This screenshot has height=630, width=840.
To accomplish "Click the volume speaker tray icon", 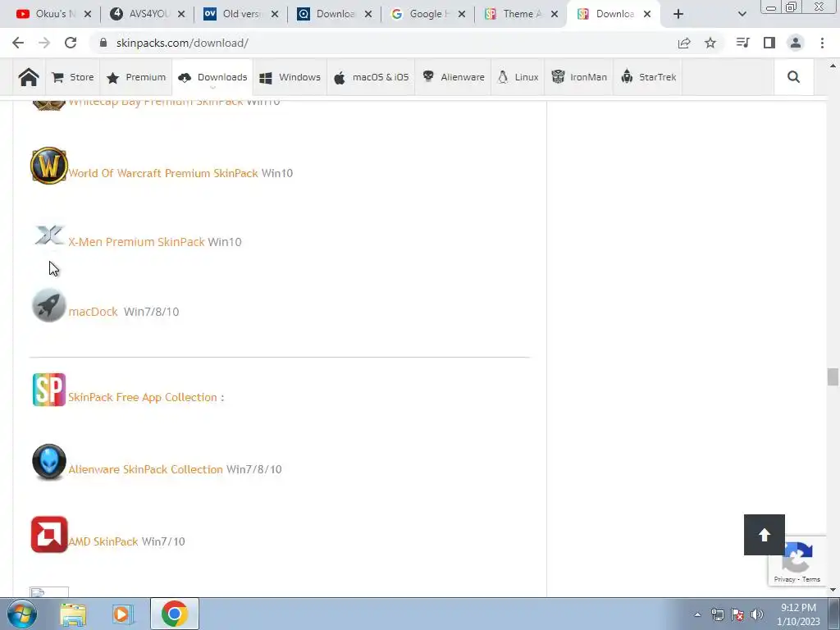I will point(757,614).
